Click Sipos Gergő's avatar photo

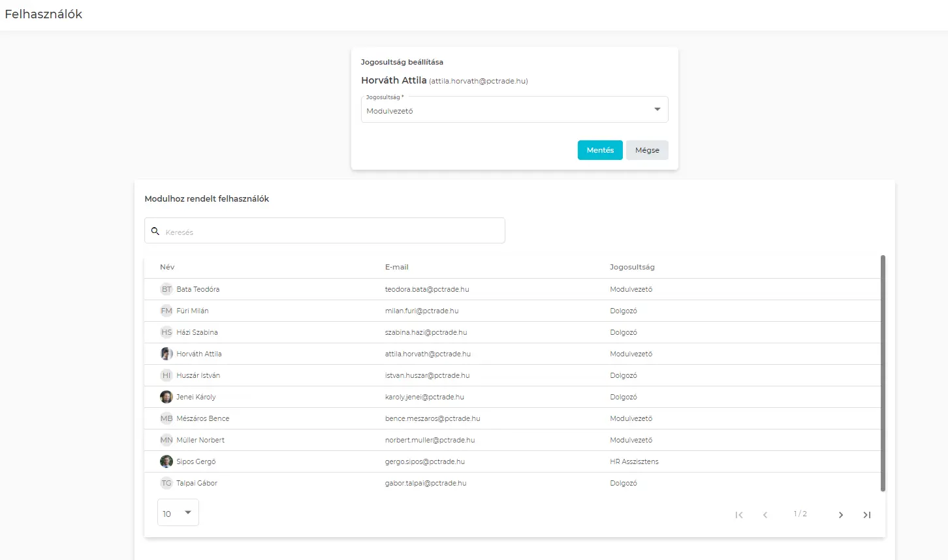(166, 461)
